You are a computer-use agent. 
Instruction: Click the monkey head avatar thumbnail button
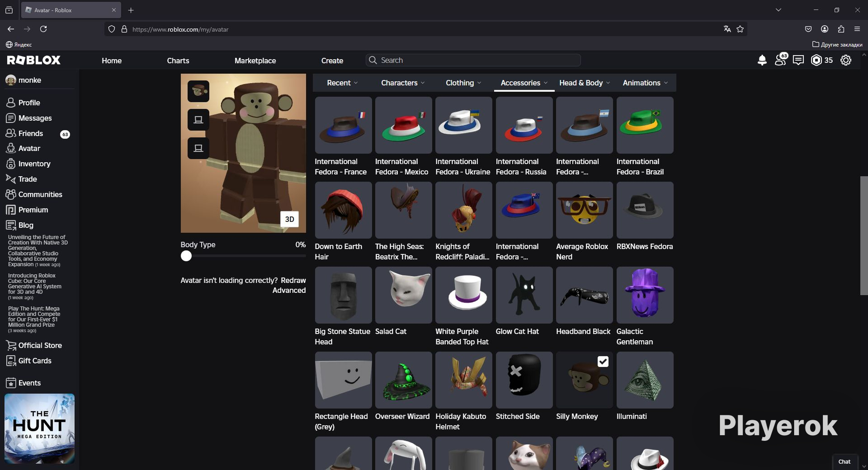click(198, 91)
